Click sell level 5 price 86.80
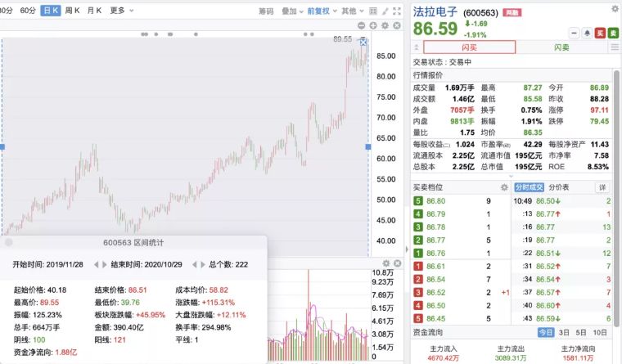Viewport: 622px width, 364px height. 435,201
